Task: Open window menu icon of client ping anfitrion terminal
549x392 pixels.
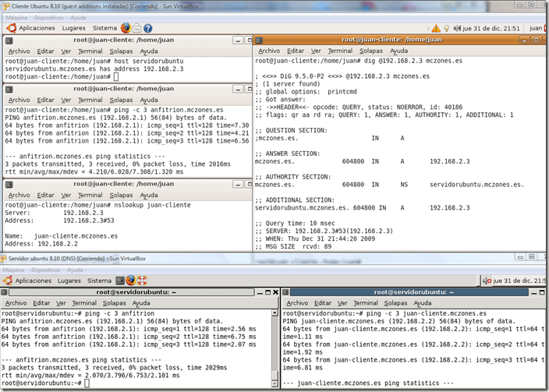Action: coord(9,90)
